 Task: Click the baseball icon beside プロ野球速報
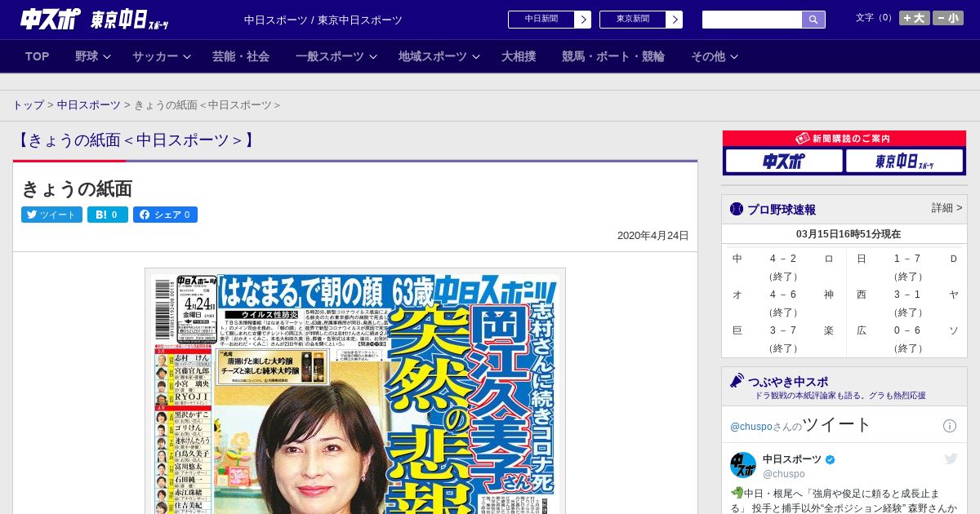tap(737, 210)
